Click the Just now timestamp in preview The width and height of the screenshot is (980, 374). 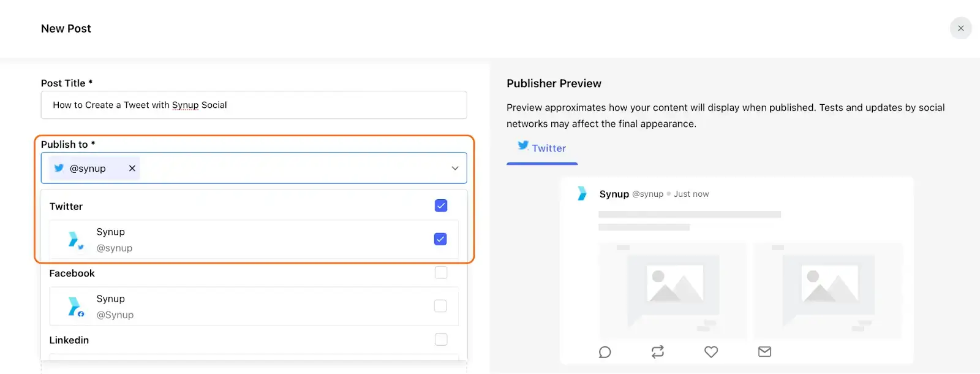(x=692, y=194)
